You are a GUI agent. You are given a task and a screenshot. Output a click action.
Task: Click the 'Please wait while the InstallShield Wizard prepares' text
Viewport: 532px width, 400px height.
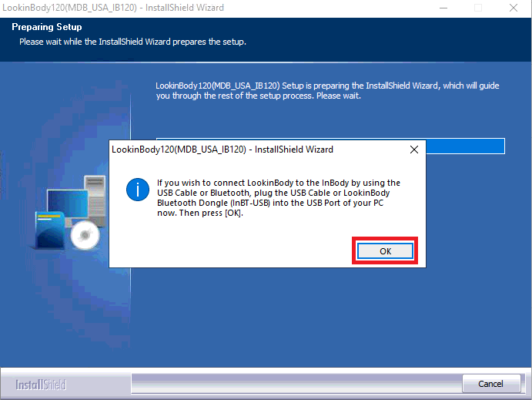tap(132, 42)
